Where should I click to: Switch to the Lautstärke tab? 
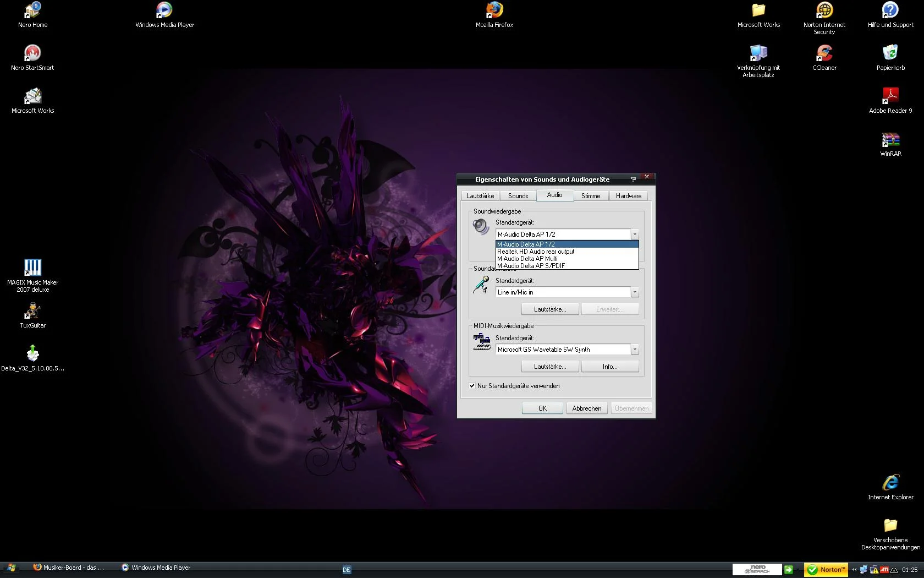pos(480,196)
